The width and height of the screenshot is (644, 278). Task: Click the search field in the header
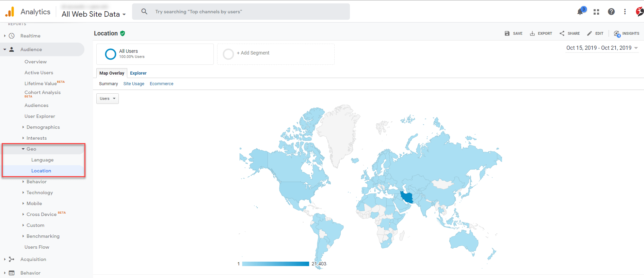coord(241,12)
